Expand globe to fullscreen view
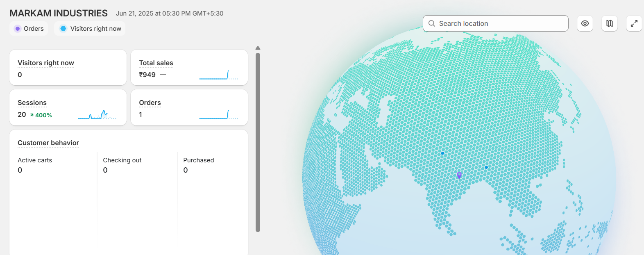Screen dimensions: 644x255 (634, 23)
